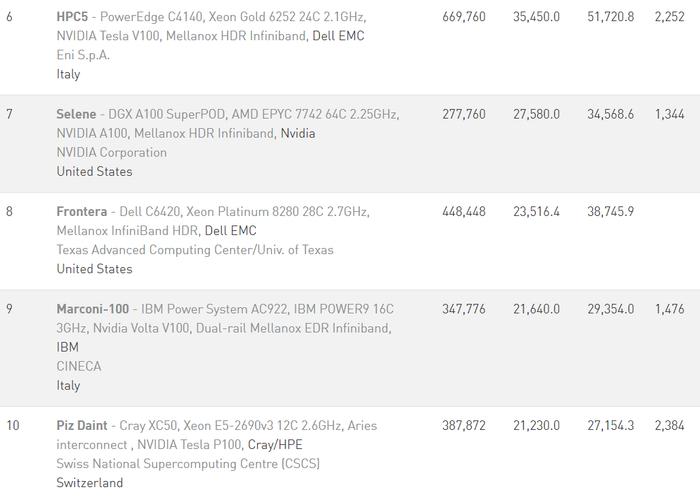Open the HPC5 system link
The width and height of the screenshot is (700, 496).
(72, 17)
